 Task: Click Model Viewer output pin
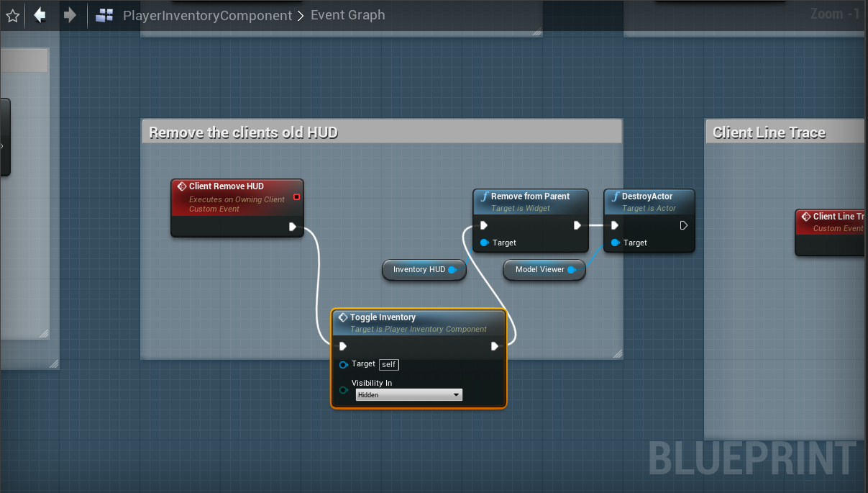tap(572, 270)
